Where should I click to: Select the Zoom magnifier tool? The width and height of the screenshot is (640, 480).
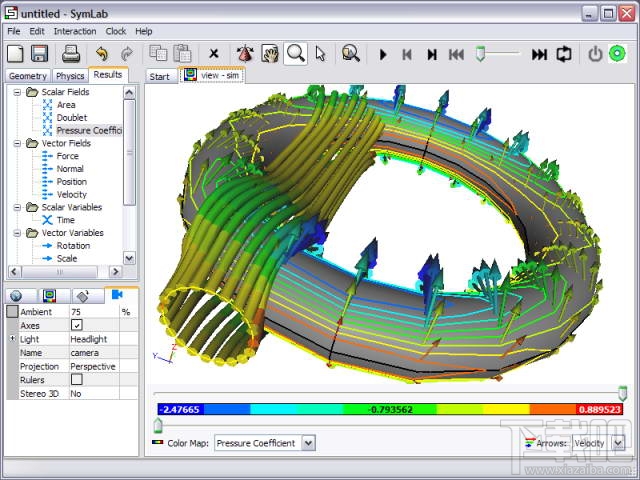point(295,54)
